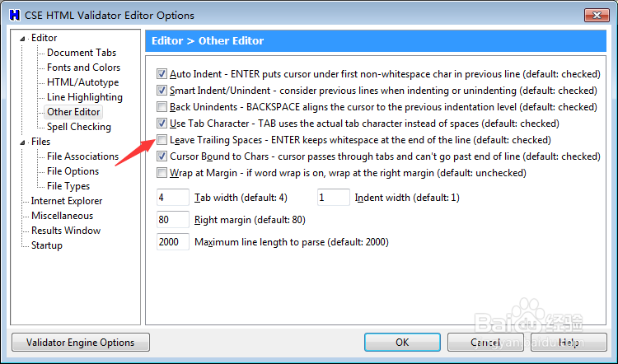Open File Associations settings
The width and height of the screenshot is (618, 364).
tap(82, 156)
